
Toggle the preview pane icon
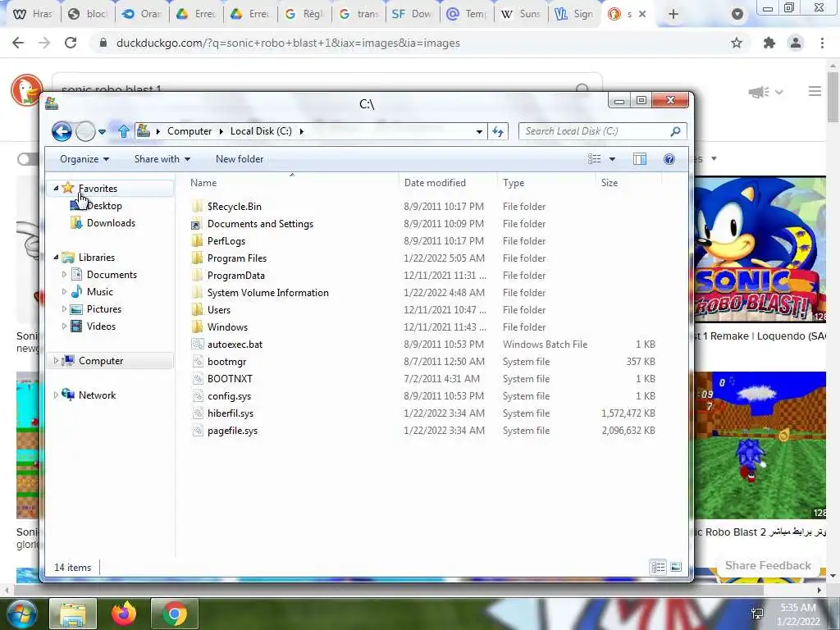[x=640, y=159]
